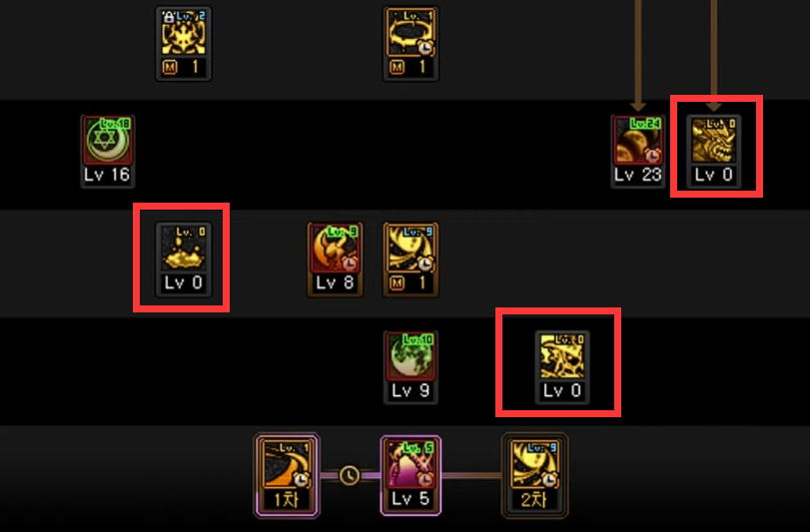
Task: Click the 1차 text label
Action: (x=287, y=499)
